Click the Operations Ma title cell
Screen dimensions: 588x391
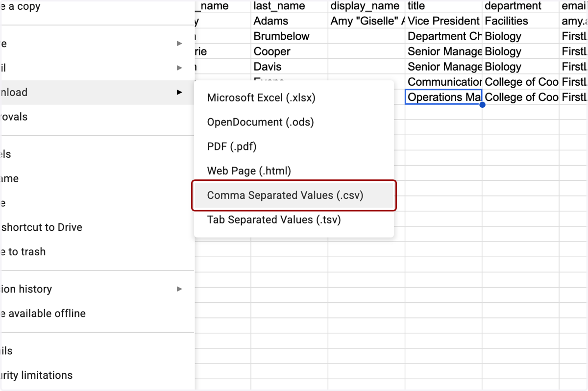click(x=443, y=97)
